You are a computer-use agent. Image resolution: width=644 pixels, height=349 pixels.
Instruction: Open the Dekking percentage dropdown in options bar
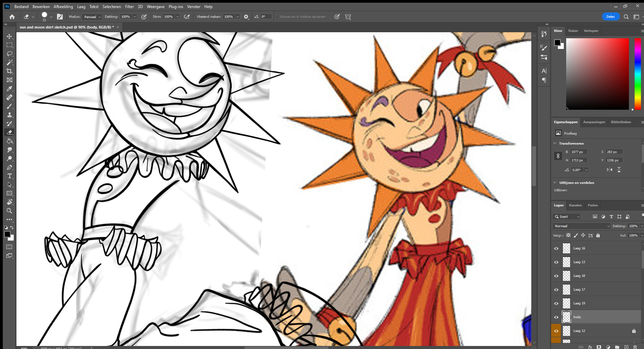click(135, 17)
